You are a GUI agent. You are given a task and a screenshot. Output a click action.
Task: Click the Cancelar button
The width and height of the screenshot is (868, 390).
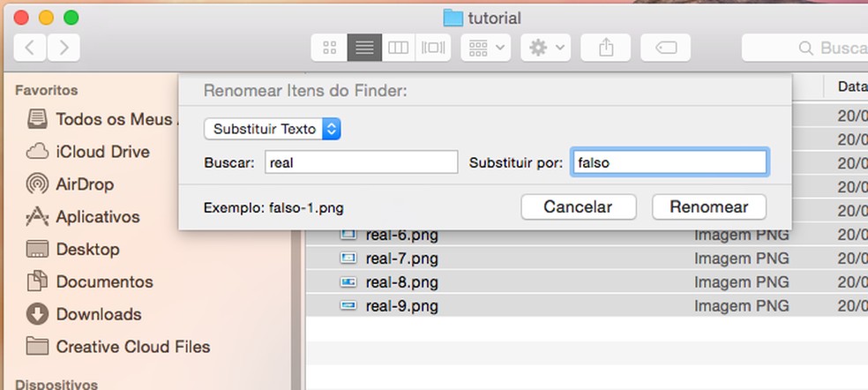[x=578, y=206]
